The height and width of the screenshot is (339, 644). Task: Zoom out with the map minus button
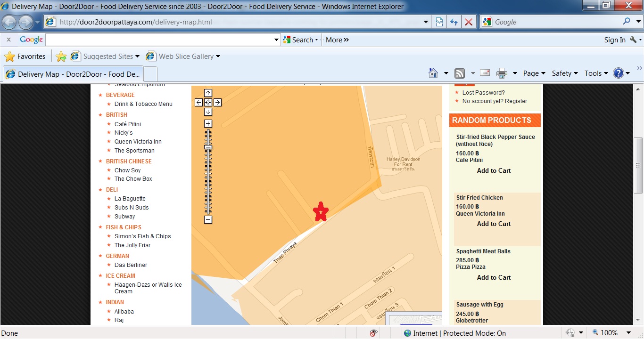click(208, 219)
